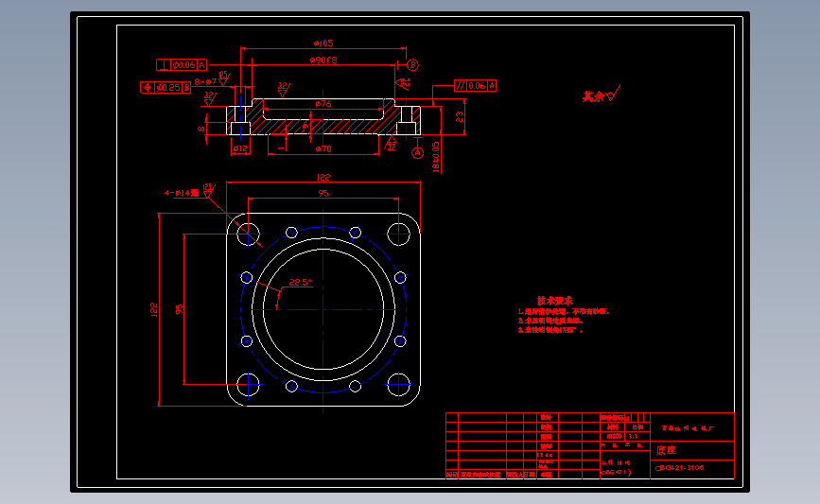Click the 底座 part name in title block
Viewport: 820px width, 504px height.
[666, 450]
